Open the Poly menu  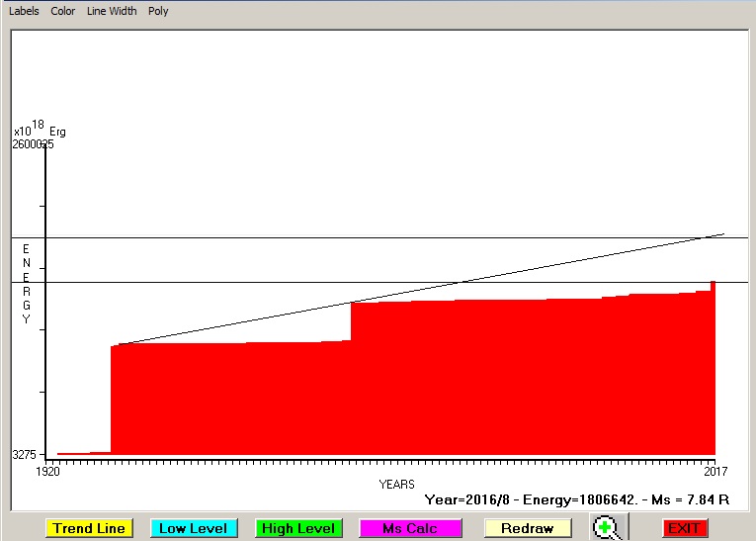(158, 12)
